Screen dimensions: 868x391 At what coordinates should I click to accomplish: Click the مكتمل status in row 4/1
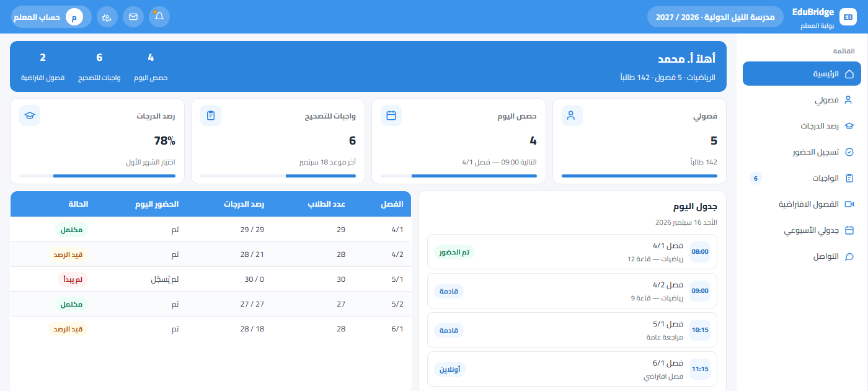(73, 230)
